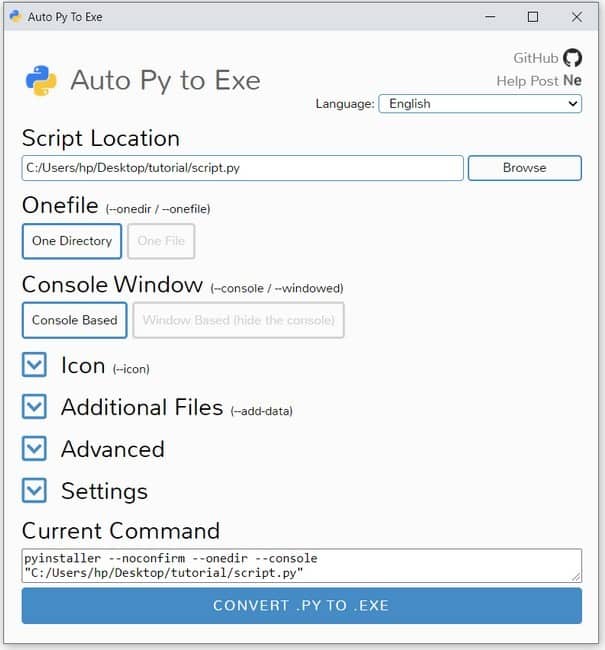
Task: Close the Auto Py To Exe window
Action: click(576, 17)
